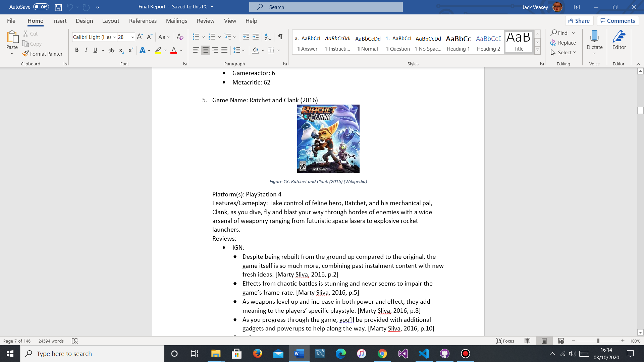Screen dimensions: 644x362
Task: Open the Select dropdown in Editing
Action: coord(563,53)
